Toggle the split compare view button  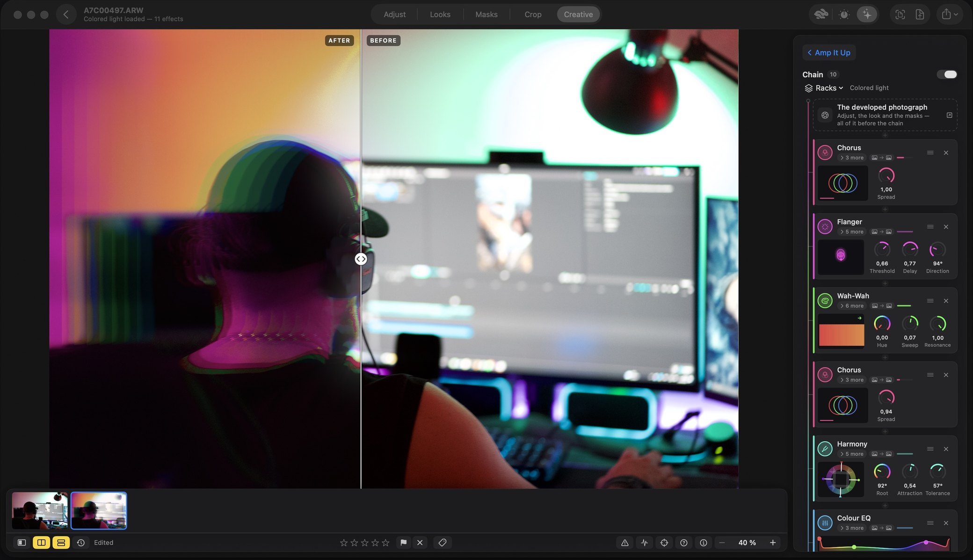41,543
